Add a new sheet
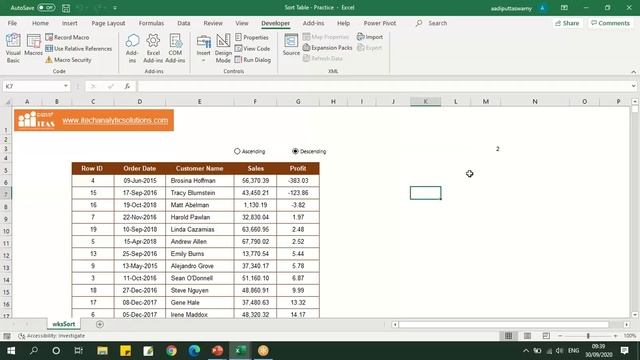The image size is (640, 360). [x=100, y=324]
